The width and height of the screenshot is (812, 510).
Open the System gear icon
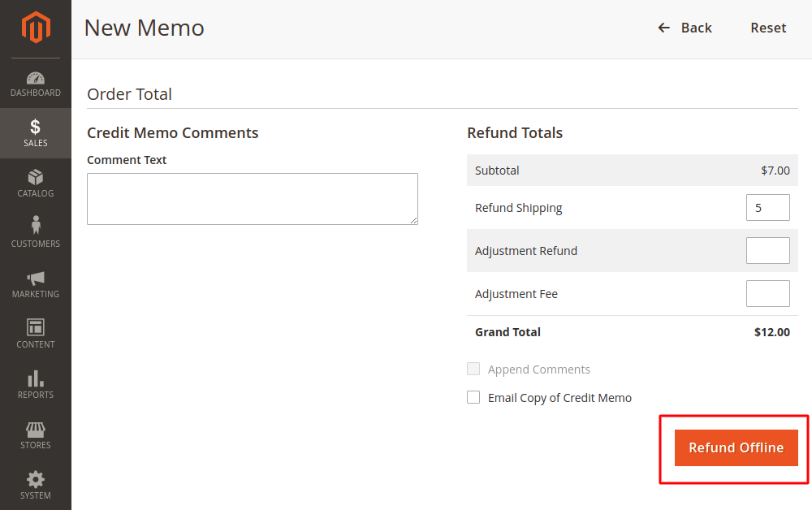click(x=35, y=479)
